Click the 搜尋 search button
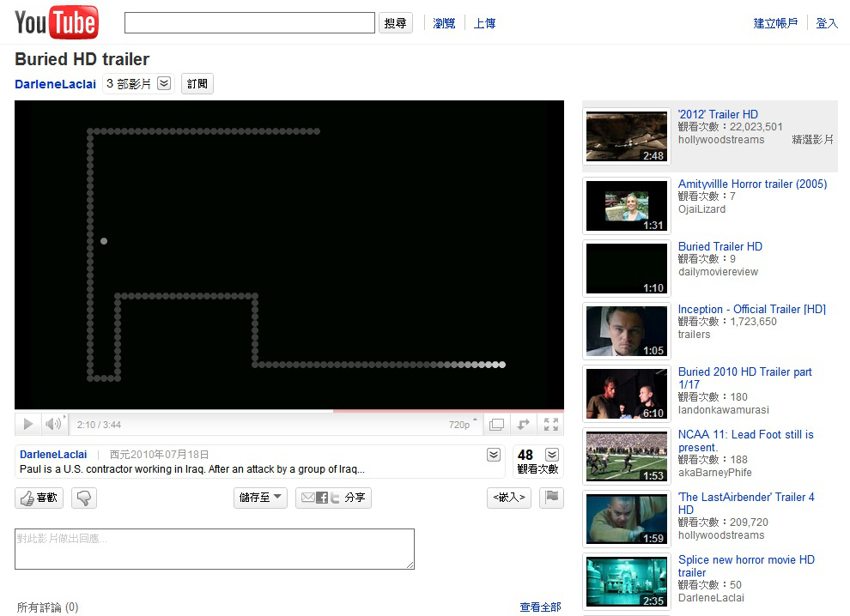Viewport: 850px width, 616px height. point(395,23)
